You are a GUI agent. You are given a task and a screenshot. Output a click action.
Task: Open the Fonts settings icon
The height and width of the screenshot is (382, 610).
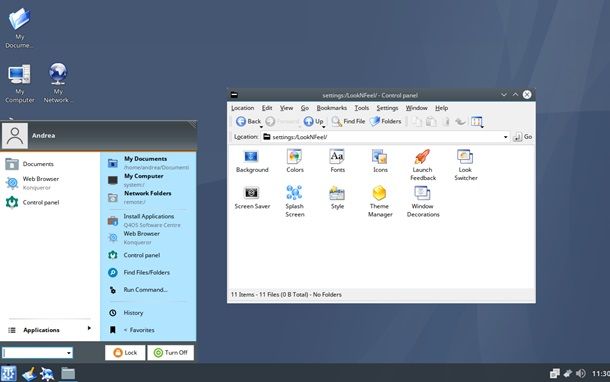[337, 157]
